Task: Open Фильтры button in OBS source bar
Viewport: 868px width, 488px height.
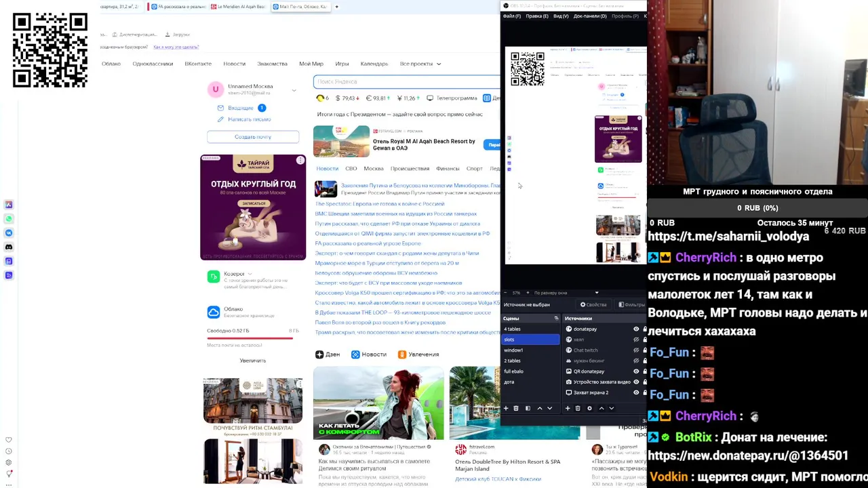Action: coord(632,305)
